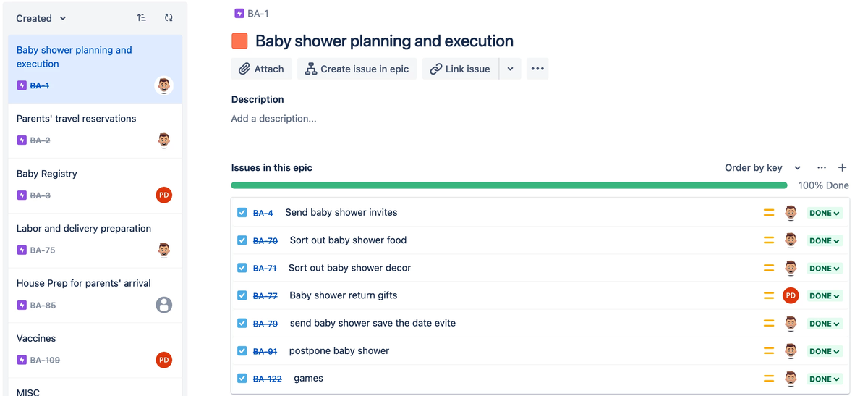Viewport: 868px width, 396px height.
Task: Click the sort order icon beside Created
Action: pyautogui.click(x=142, y=18)
